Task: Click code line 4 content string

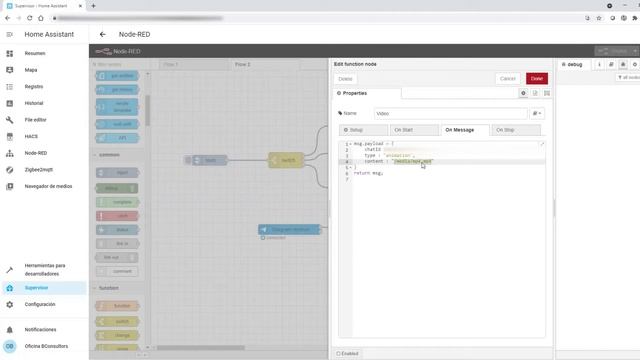Action: tap(412, 162)
